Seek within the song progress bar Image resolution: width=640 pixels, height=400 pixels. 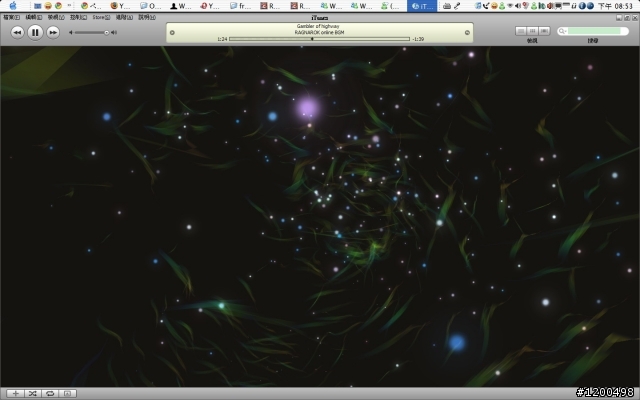click(319, 39)
